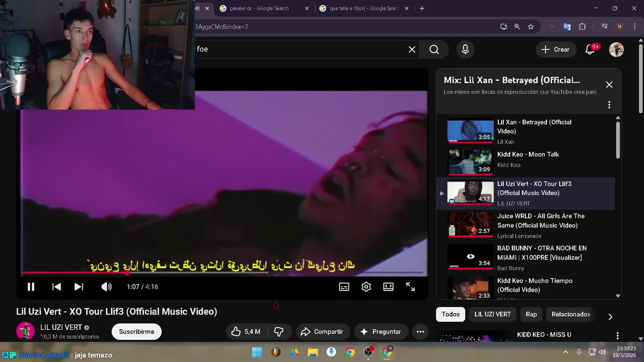
Task: Play Lil Xan - Betrayed from mix
Action: pos(526,131)
